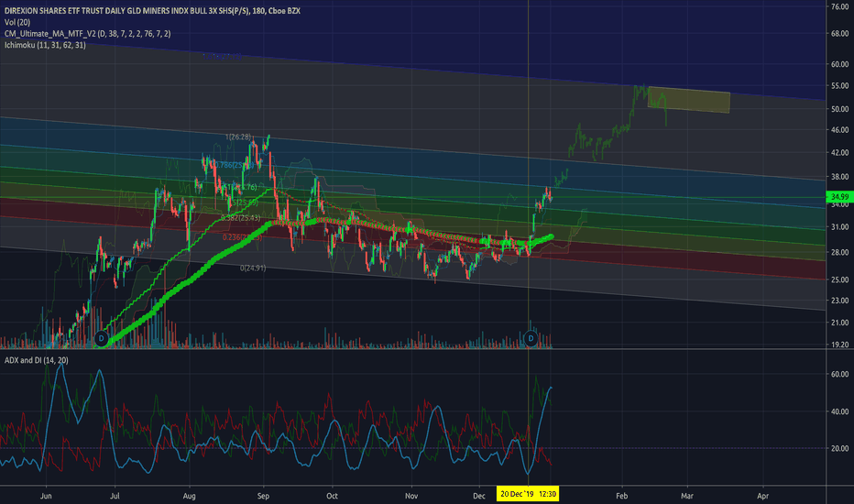Click 31.00 on the price scale
The width and height of the screenshot is (854, 504).
(840, 226)
